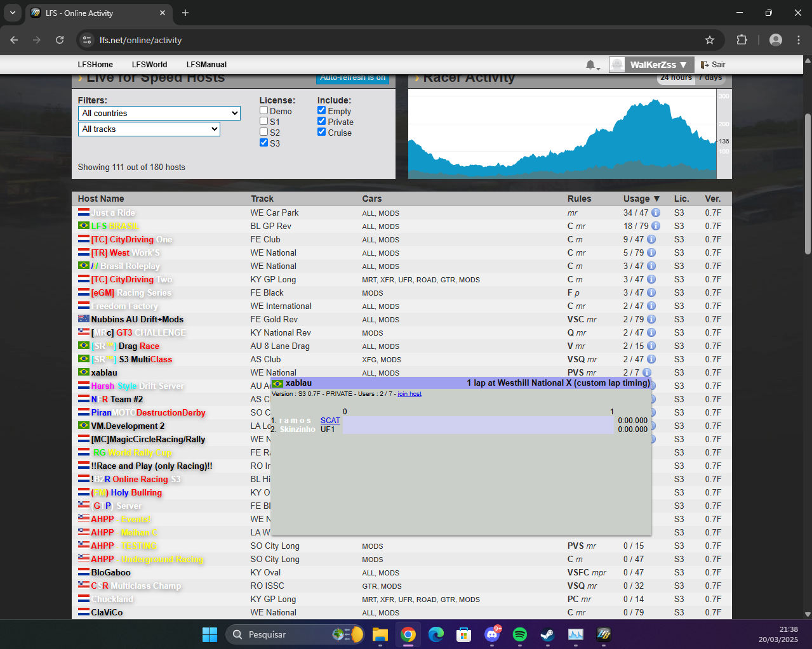View site information icon in address bar
This screenshot has height=649, width=812.
(x=87, y=40)
